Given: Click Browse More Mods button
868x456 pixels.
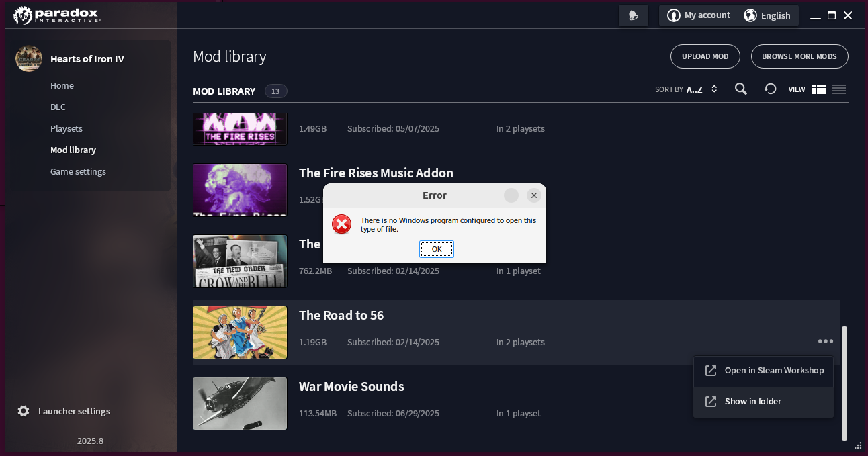Looking at the screenshot, I should [799, 56].
